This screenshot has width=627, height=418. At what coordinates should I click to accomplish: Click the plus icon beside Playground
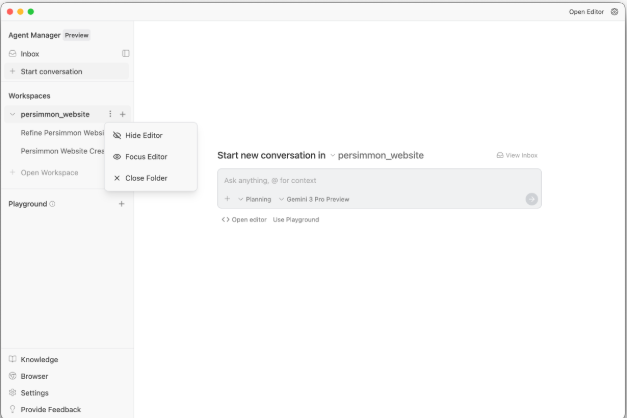pos(122,203)
